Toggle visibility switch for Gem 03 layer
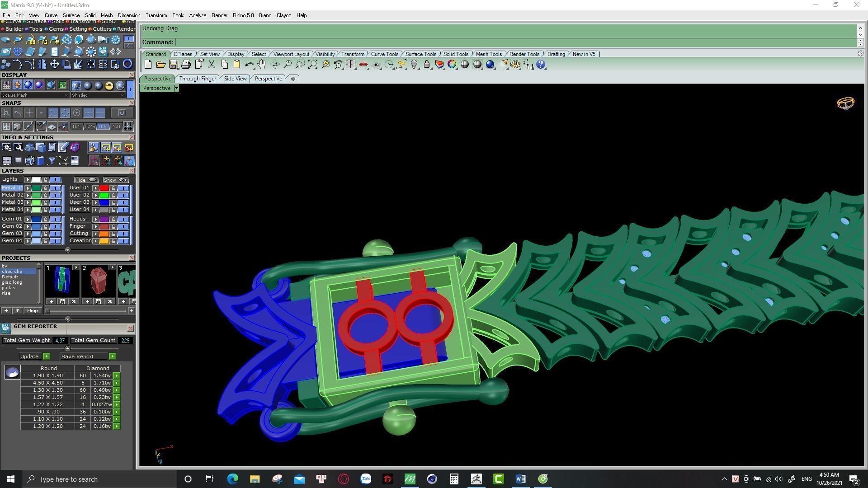868x488 pixels. (55, 234)
